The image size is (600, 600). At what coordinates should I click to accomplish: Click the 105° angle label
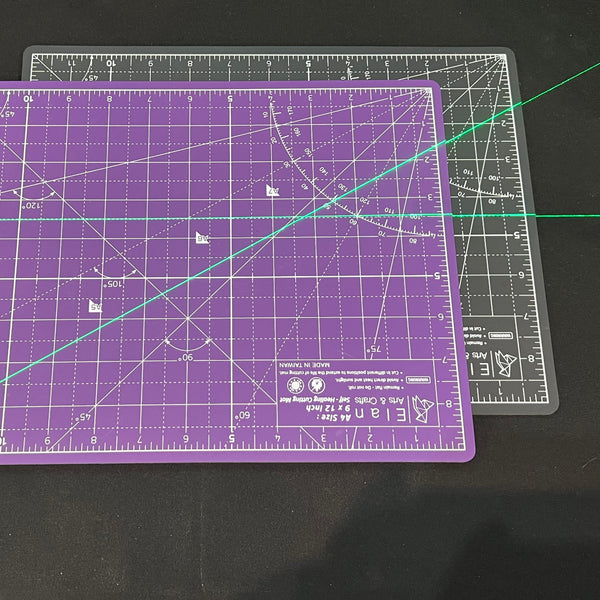coord(112,284)
